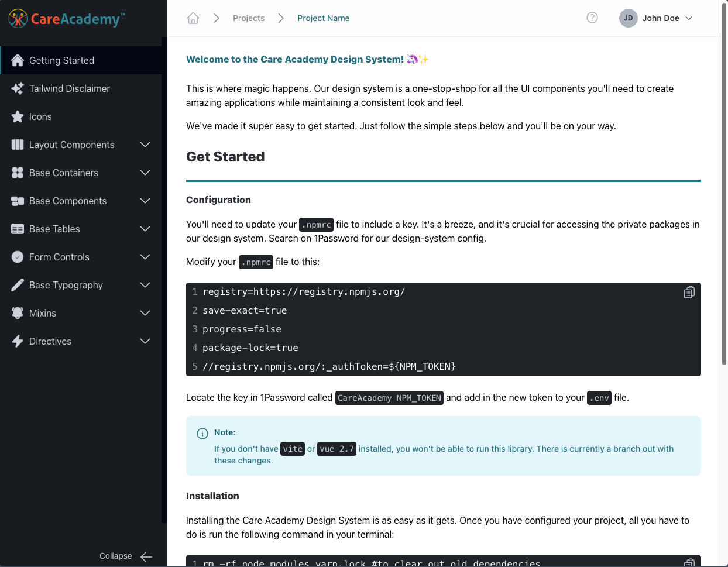728x567 pixels.
Task: Click the Base Components icon in sidebar
Action: pos(18,201)
